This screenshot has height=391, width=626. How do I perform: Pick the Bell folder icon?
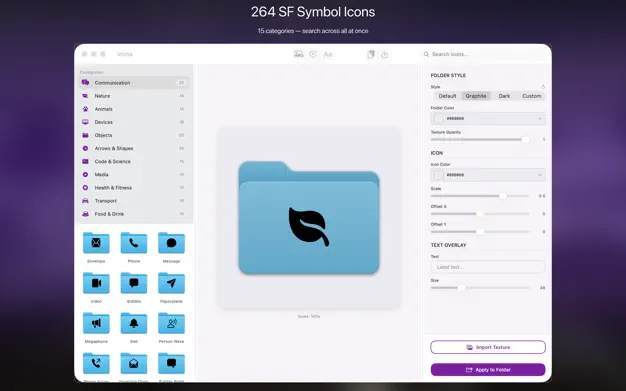coord(134,324)
